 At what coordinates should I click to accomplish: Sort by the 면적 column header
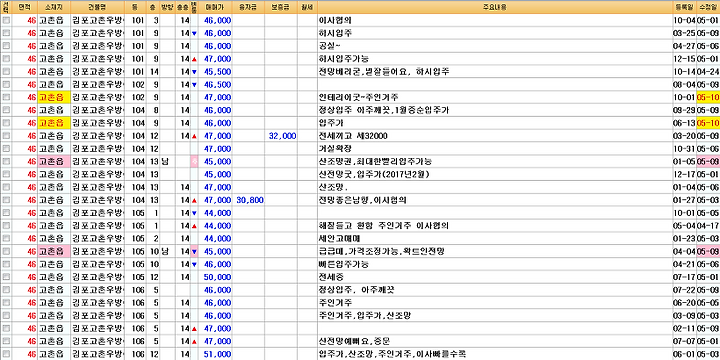click(x=24, y=7)
